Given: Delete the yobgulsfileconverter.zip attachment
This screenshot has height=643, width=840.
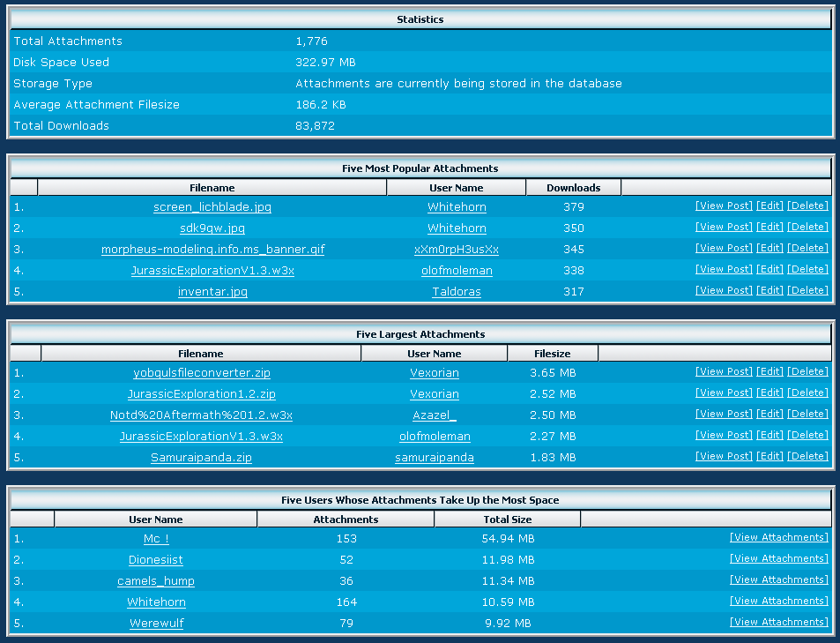Looking at the screenshot, I should point(808,371).
